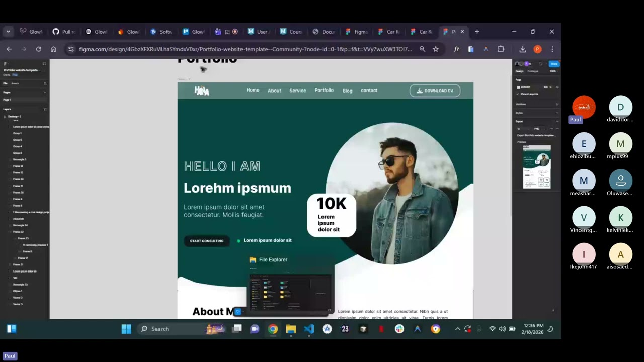Toggle page background visibility eye icon

point(557,87)
